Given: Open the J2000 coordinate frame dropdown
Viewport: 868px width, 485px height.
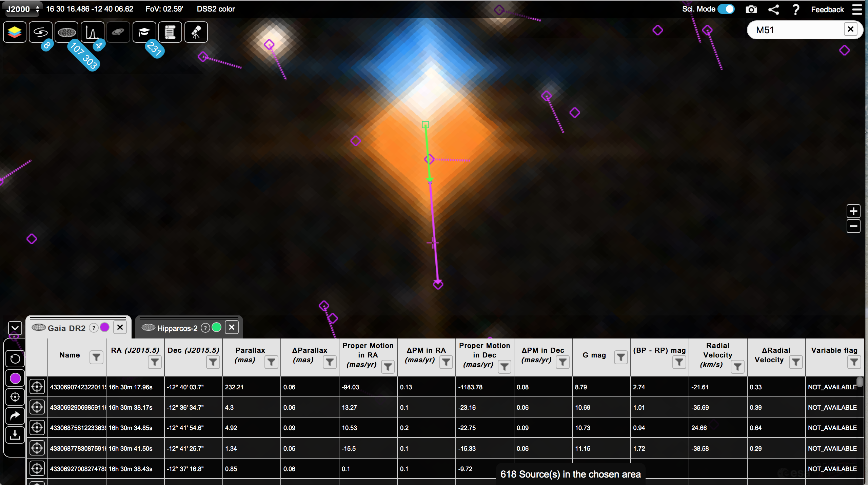Looking at the screenshot, I should (22, 9).
